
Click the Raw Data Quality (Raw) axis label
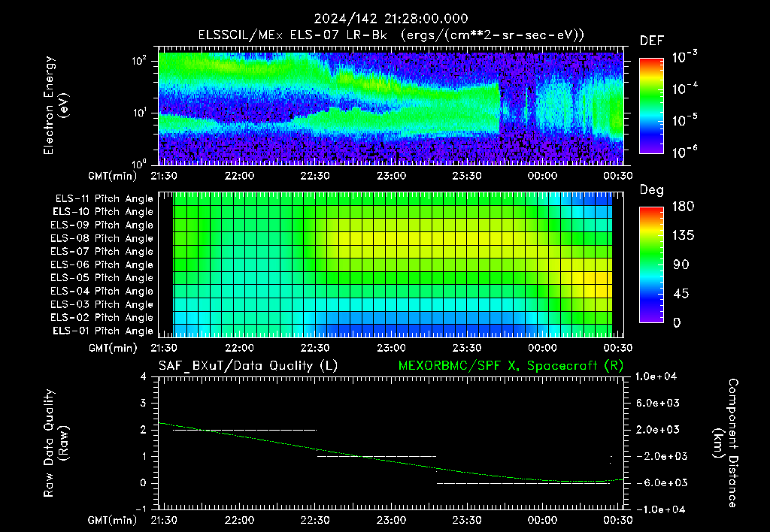(56, 443)
